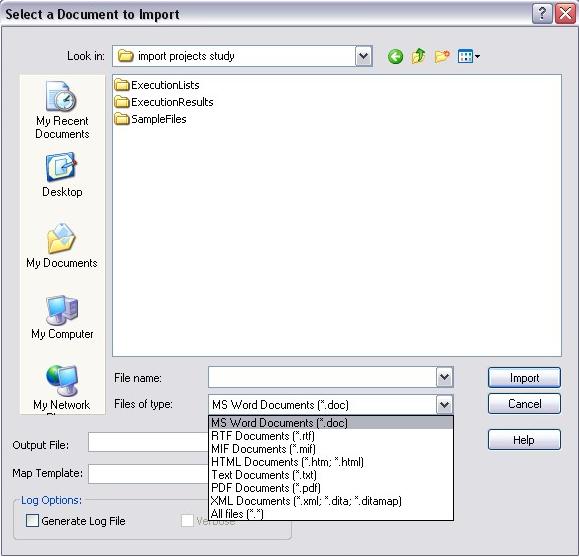Go up one folder level
This screenshot has width=579, height=557.
(418, 56)
